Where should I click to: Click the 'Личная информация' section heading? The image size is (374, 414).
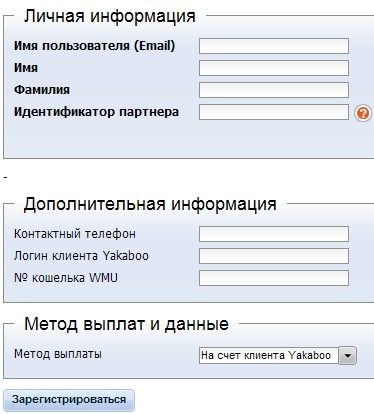[109, 16]
